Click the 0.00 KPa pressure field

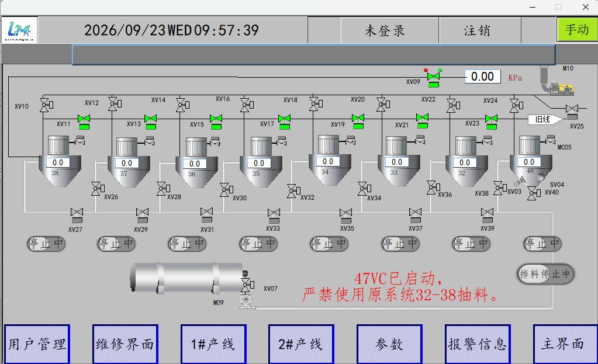(482, 77)
